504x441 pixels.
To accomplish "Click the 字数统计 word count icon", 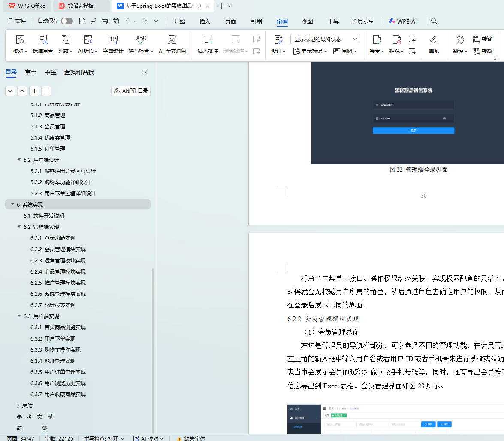I will (x=113, y=40).
